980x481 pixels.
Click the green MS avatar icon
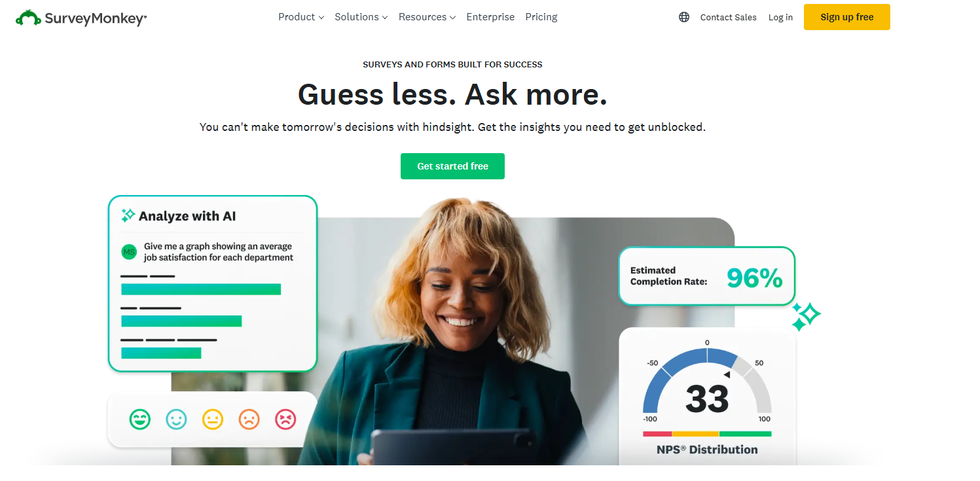point(129,252)
